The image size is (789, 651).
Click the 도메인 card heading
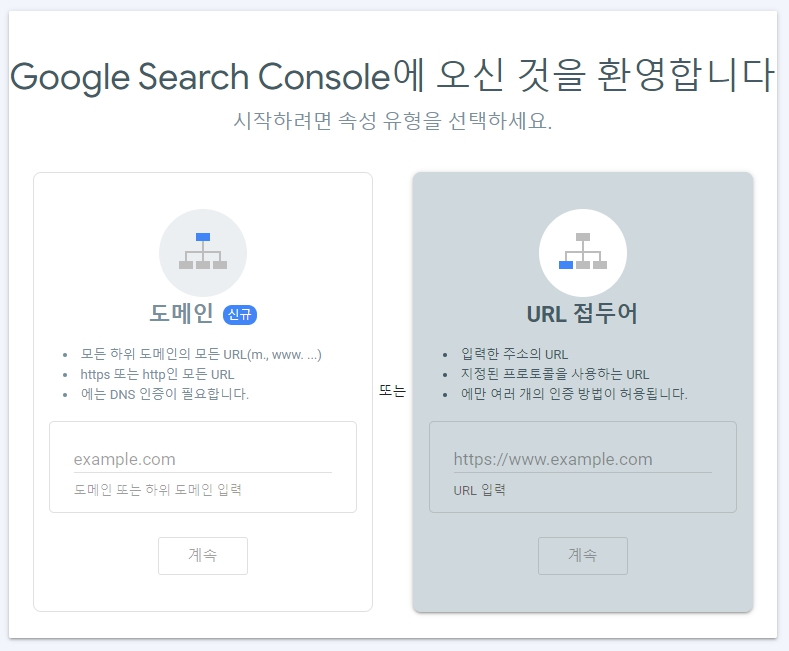[182, 313]
